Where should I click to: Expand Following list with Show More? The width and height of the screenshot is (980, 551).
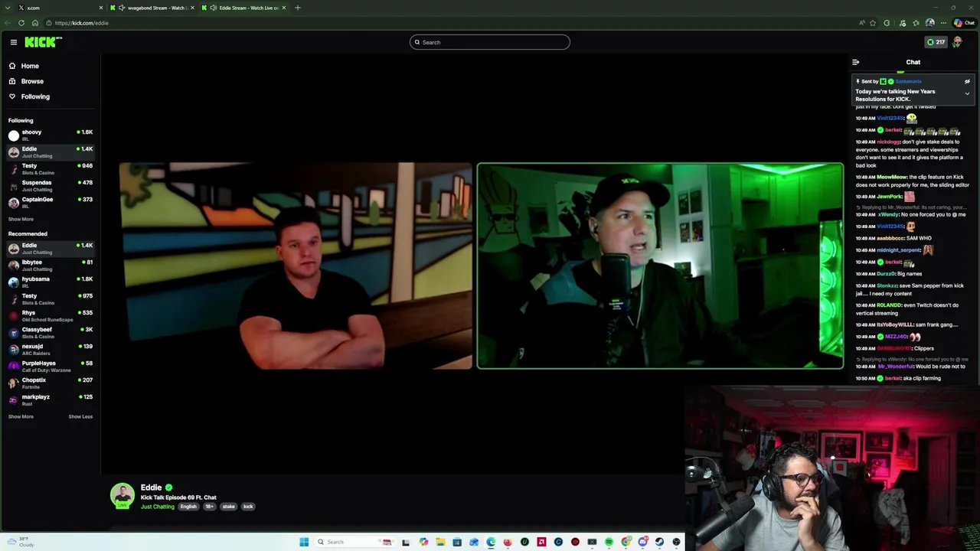tap(21, 219)
